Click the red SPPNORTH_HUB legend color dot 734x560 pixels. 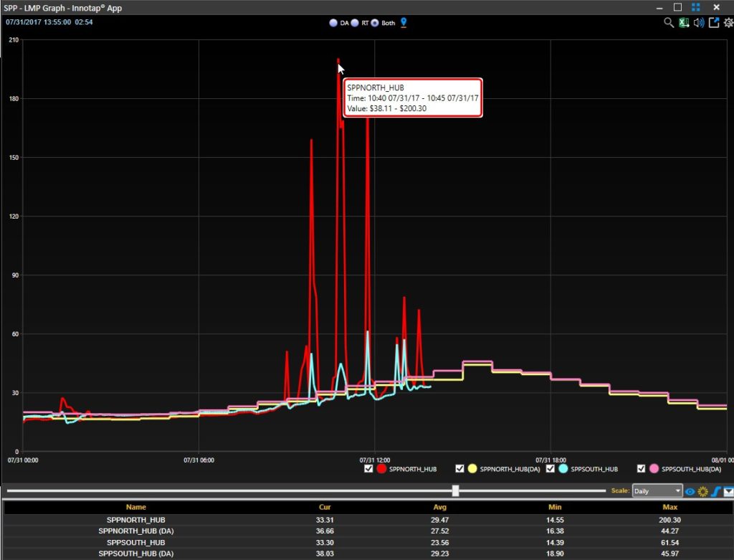pyautogui.click(x=381, y=469)
